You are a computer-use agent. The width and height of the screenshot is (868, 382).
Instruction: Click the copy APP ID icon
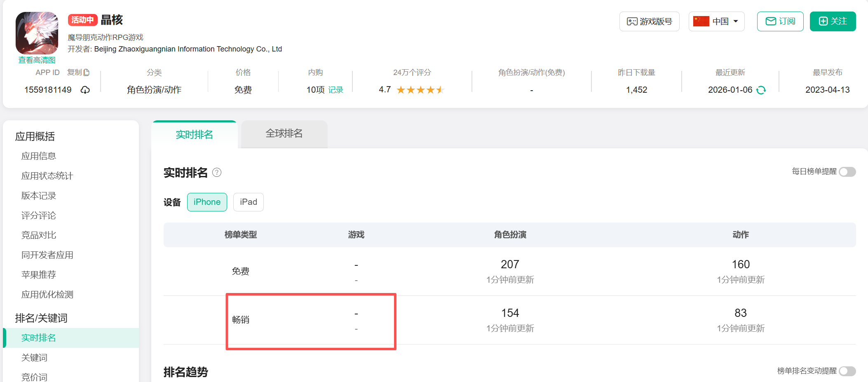point(86,73)
